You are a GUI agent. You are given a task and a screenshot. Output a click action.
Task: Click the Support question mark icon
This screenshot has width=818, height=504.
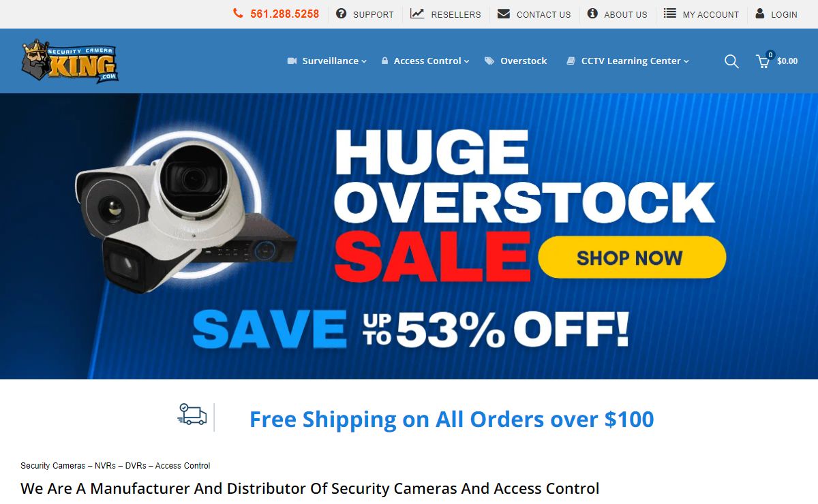click(342, 14)
